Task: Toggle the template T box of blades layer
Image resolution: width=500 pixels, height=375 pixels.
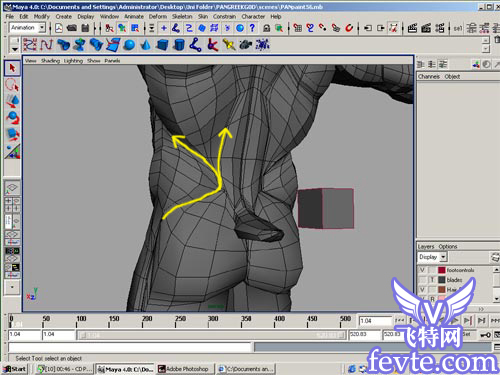Action: (432, 280)
